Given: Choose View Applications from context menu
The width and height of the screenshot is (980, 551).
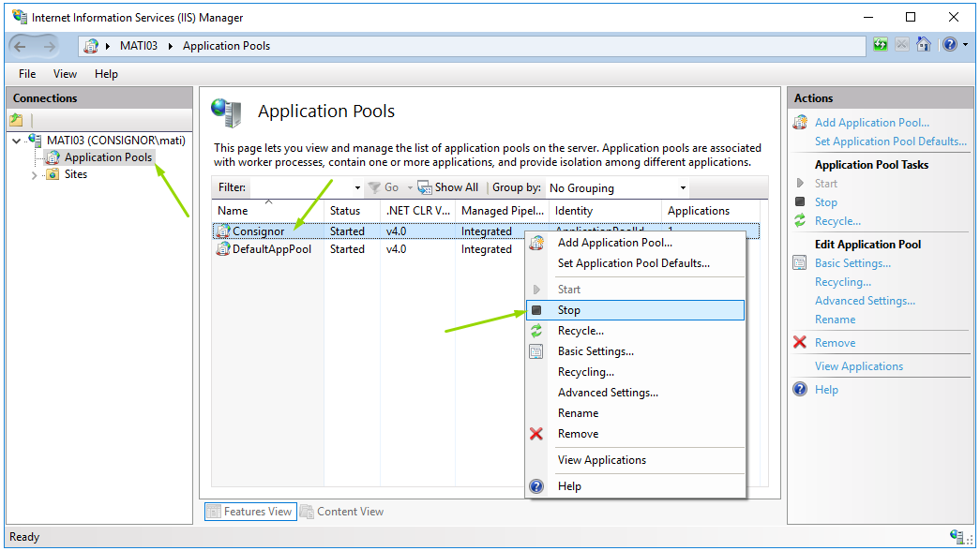Looking at the screenshot, I should (636, 460).
